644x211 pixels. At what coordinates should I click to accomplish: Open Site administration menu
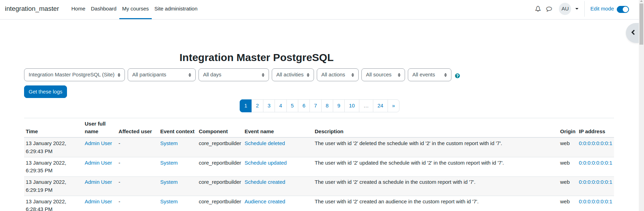pos(176,9)
